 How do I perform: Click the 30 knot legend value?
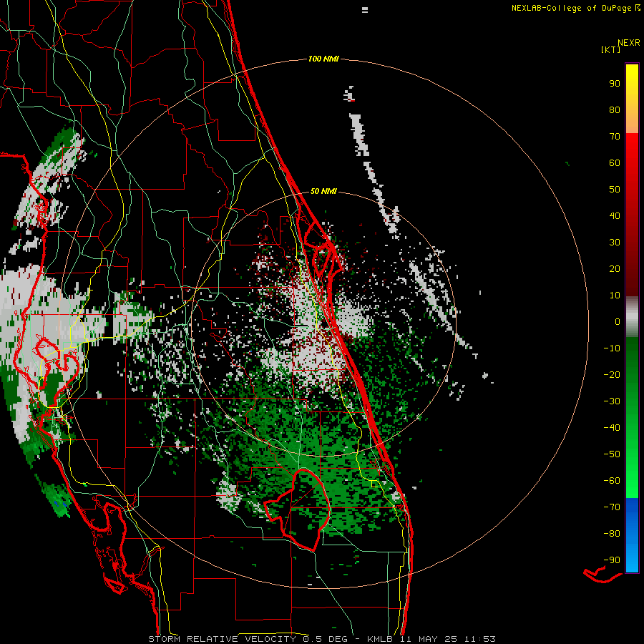tap(615, 243)
